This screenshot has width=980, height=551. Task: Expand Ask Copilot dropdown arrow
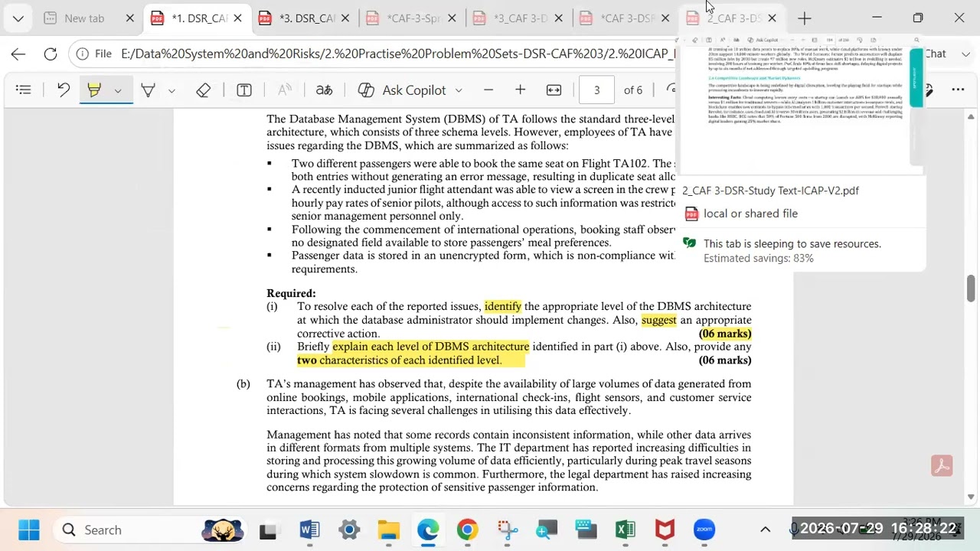459,90
